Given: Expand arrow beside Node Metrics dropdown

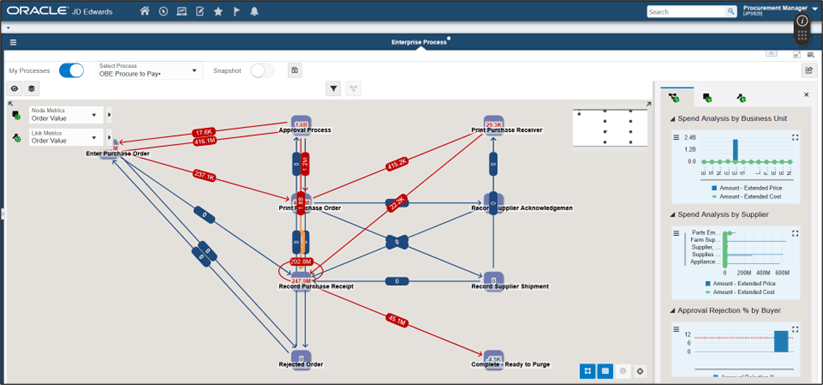Looking at the screenshot, I should pos(109,115).
